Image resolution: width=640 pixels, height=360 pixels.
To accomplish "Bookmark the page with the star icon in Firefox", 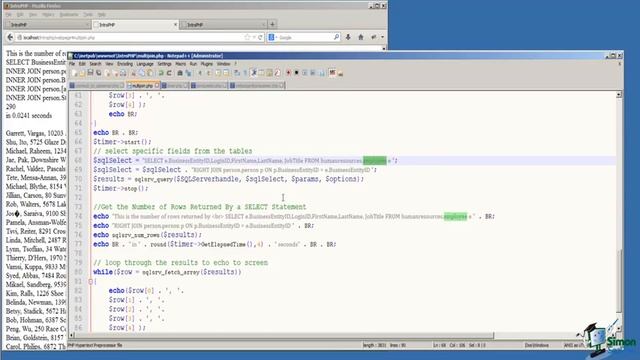I will (x=247, y=37).
